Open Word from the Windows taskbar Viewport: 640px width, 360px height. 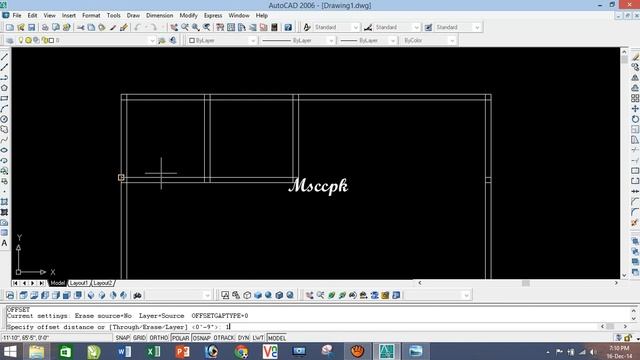tap(124, 351)
